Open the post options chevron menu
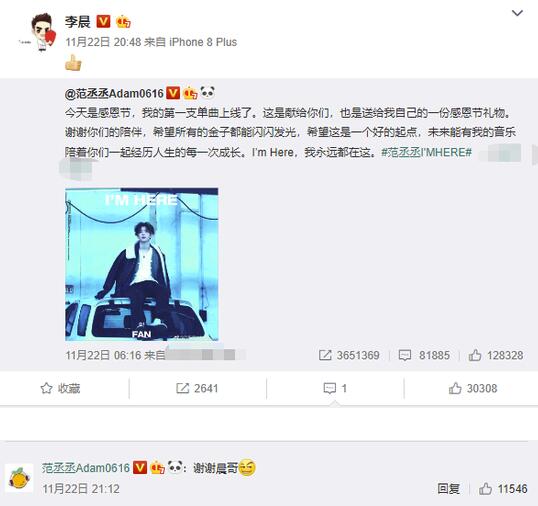The image size is (538, 506). point(517,13)
